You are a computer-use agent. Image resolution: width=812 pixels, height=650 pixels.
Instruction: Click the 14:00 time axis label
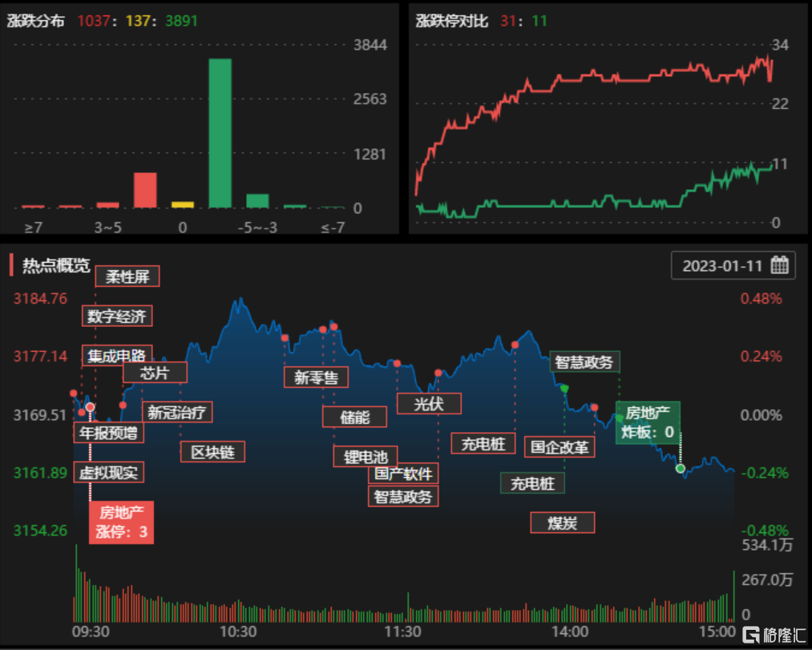click(570, 632)
